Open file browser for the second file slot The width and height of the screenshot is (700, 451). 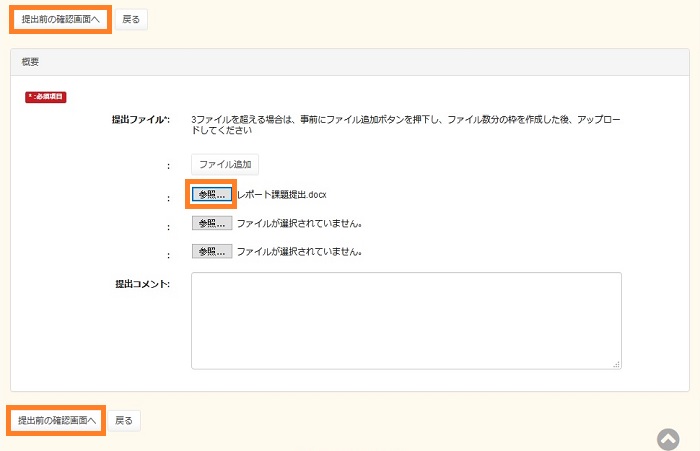211,223
